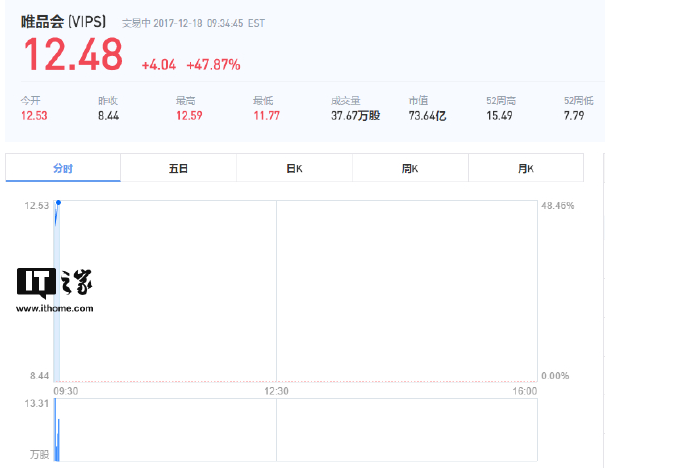Click the 成交量 label
Image resolution: width=681 pixels, height=475 pixels.
click(x=345, y=100)
